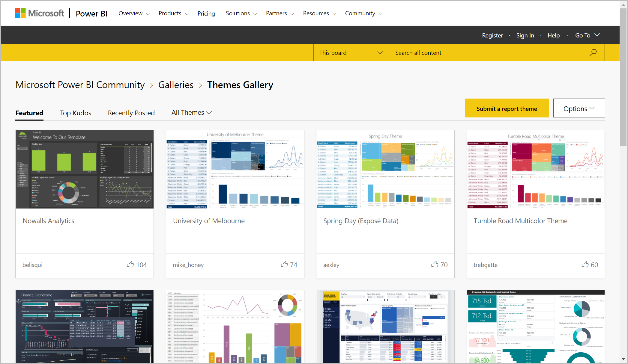Click the Nowalls Analytics theme thumbnail
This screenshot has width=628, height=364.
pyautogui.click(x=85, y=169)
